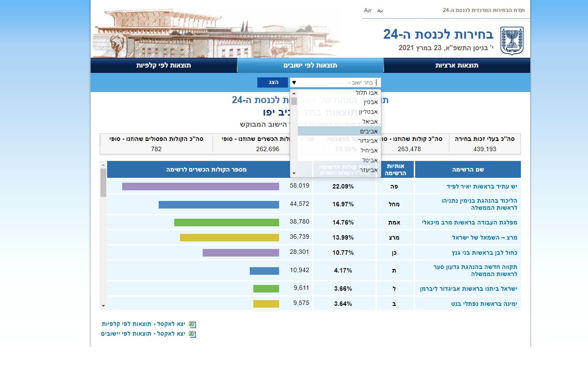Click the list letters cell מחל
The image size is (588, 369).
(396, 204)
